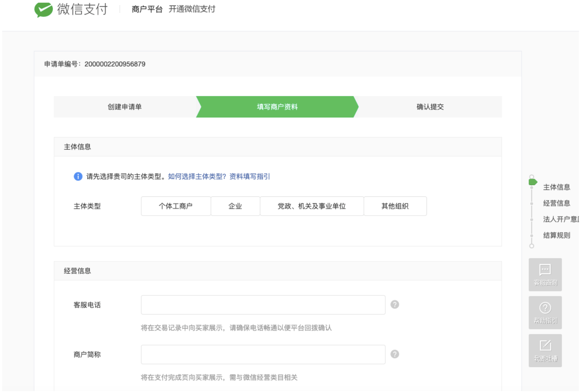Screen dimensions: 581x392
Task: Go to 确认提交 step
Action: click(x=430, y=107)
